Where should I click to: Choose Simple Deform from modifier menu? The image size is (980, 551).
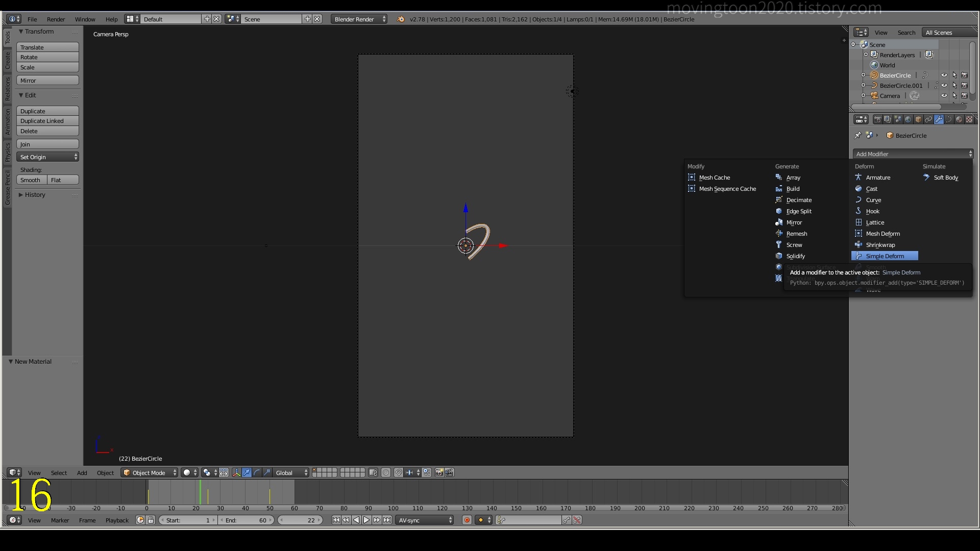pyautogui.click(x=885, y=256)
